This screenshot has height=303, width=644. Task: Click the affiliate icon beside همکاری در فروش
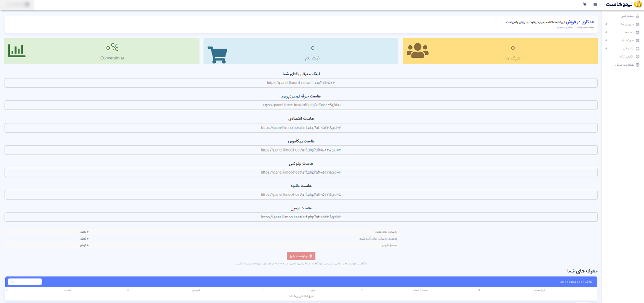637,65
